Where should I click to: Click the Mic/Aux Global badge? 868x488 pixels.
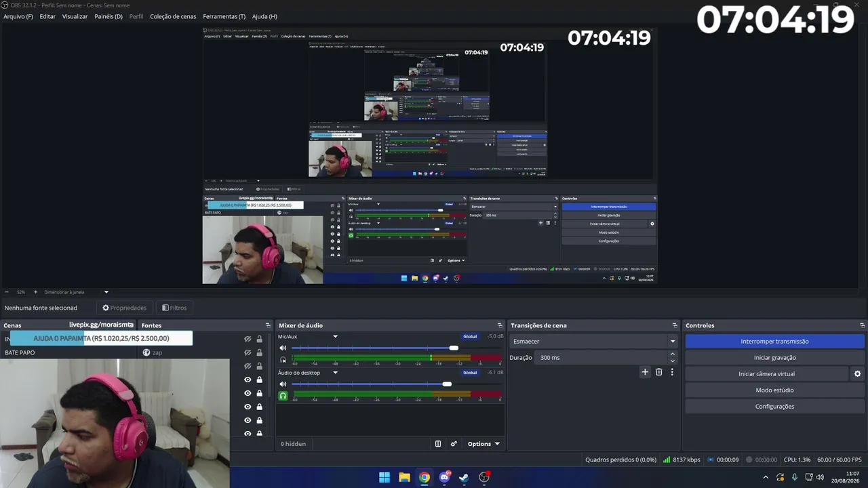point(470,337)
